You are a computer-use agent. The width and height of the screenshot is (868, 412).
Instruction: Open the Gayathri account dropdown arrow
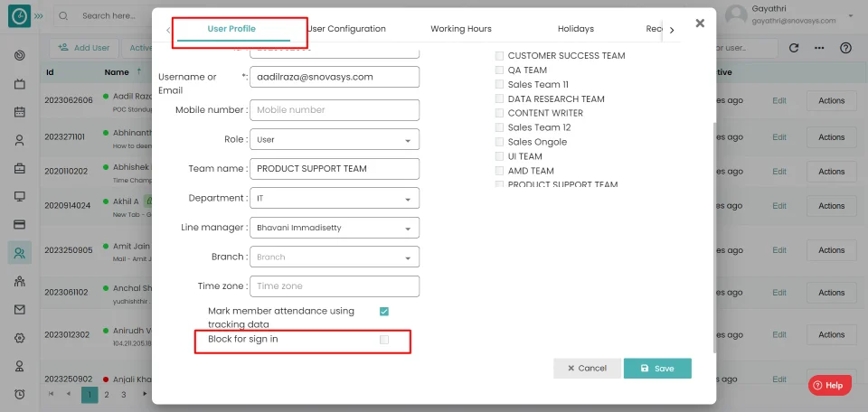click(851, 16)
